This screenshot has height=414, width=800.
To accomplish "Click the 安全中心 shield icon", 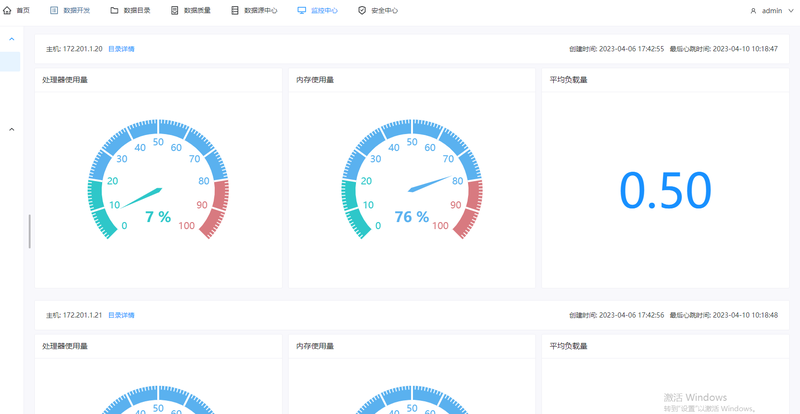I will [362, 10].
